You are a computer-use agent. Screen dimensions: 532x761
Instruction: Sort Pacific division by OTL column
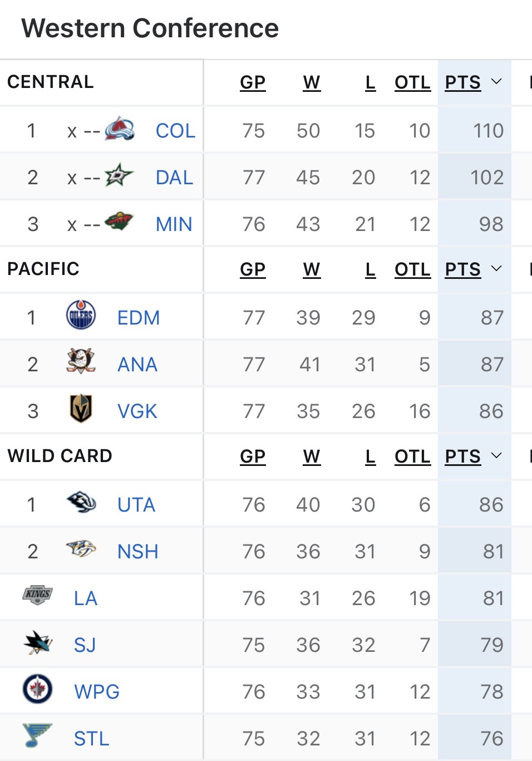tap(412, 269)
